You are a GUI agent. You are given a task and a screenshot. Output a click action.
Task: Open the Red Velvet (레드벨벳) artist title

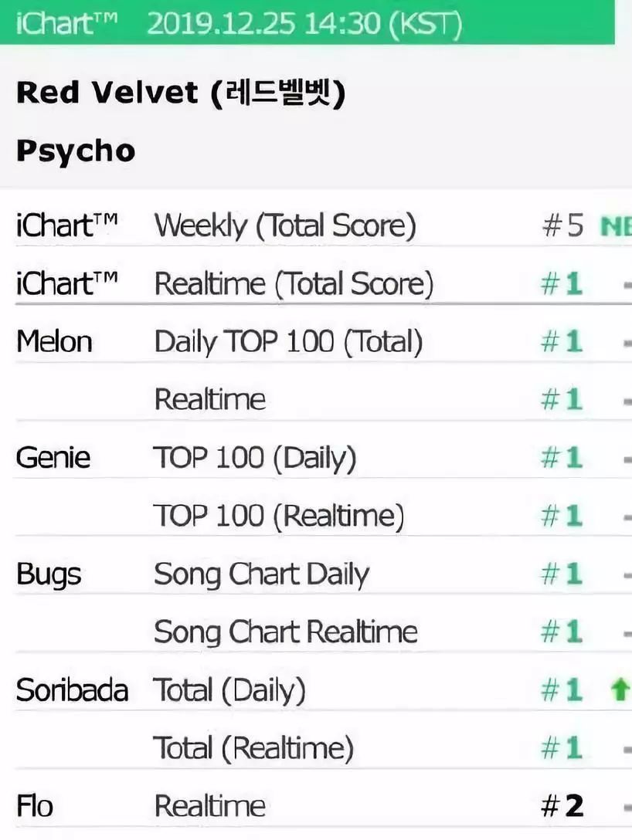(181, 93)
